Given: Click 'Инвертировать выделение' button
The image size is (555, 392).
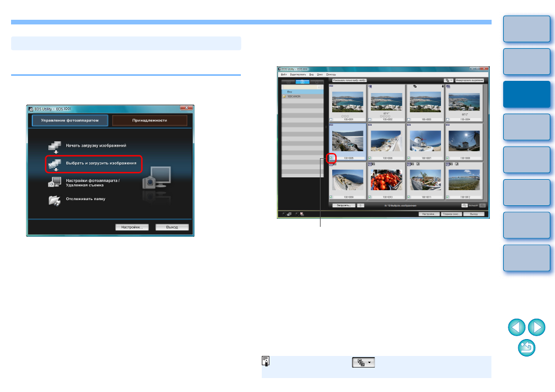Looking at the screenshot, I should (x=469, y=81).
